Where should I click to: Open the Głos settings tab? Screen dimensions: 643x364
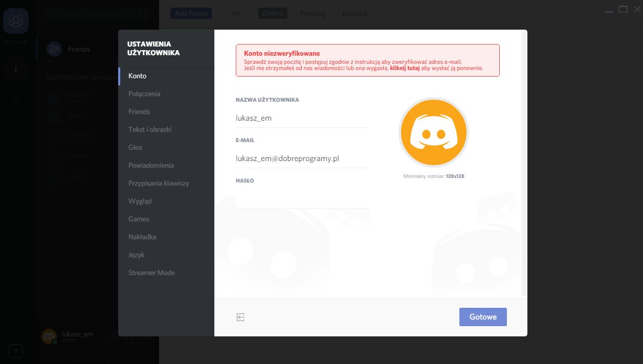click(166, 147)
